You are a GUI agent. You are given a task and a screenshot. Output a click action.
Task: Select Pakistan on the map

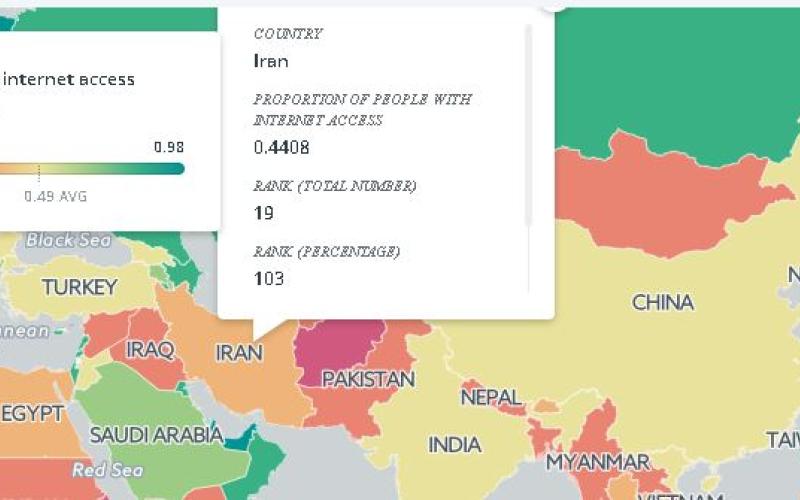point(367,380)
